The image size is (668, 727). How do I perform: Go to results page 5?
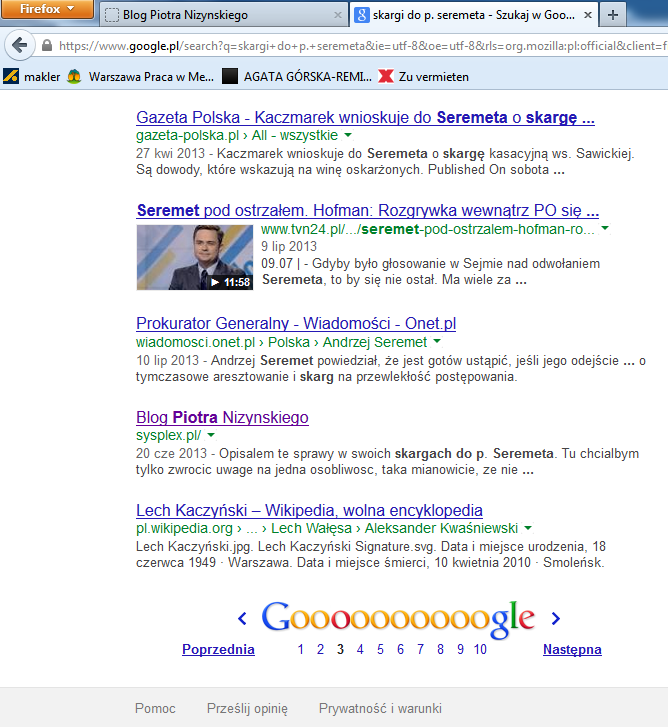[x=380, y=649]
